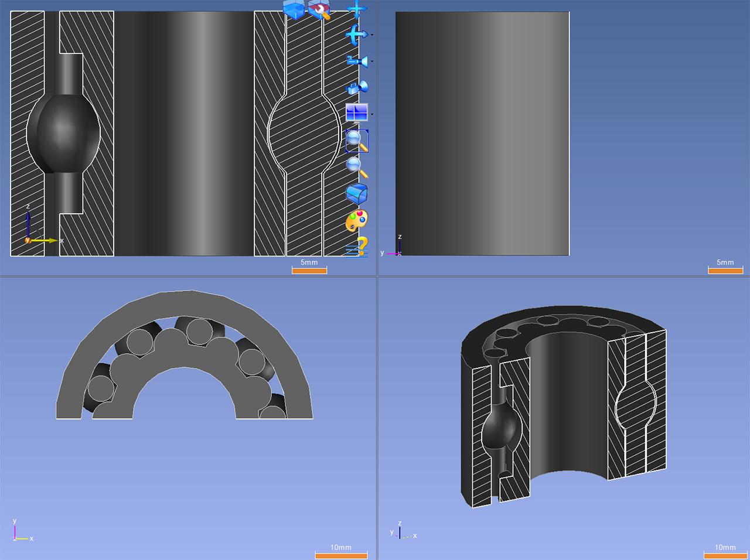
Task: Open the question mark help icon
Action: [x=357, y=247]
